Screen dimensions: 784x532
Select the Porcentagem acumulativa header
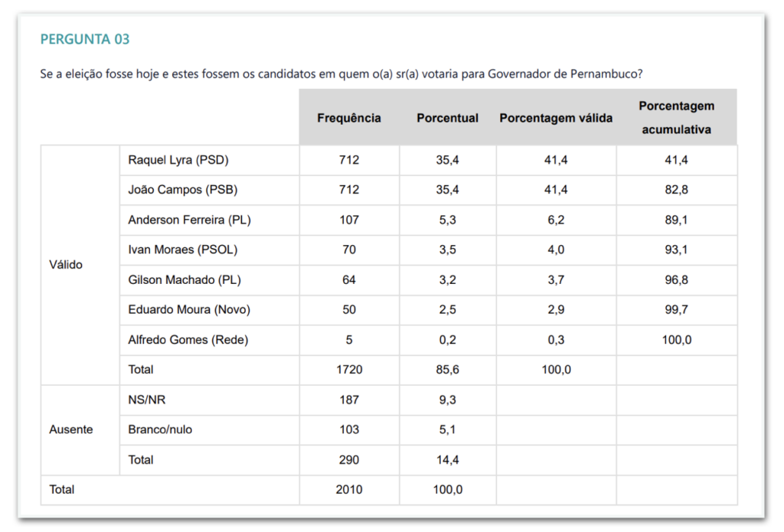[x=676, y=118]
